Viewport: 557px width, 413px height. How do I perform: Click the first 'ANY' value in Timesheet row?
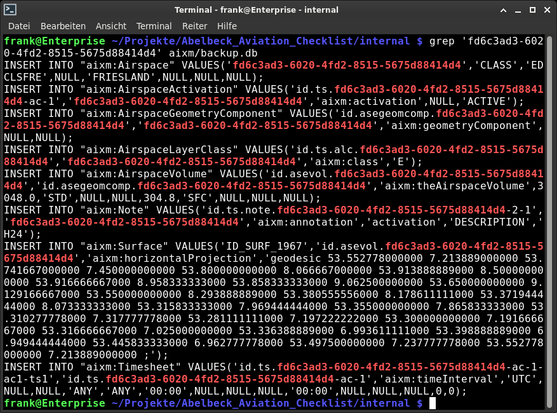tap(83, 391)
